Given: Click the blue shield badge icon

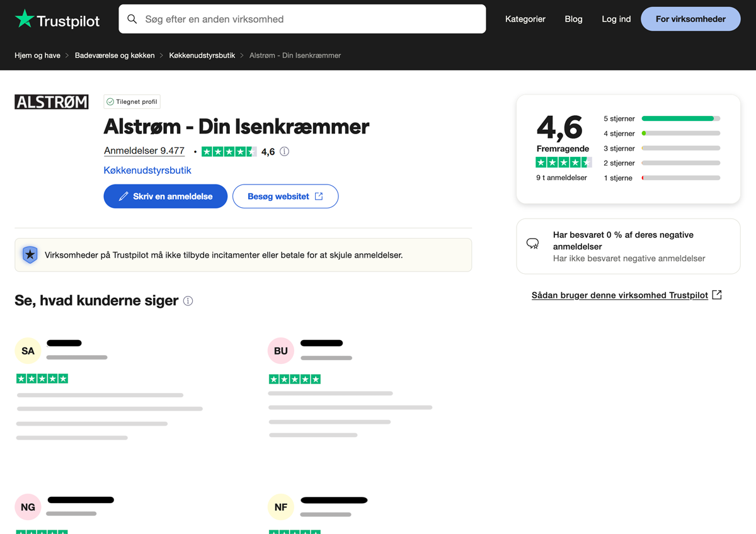Looking at the screenshot, I should coord(30,255).
